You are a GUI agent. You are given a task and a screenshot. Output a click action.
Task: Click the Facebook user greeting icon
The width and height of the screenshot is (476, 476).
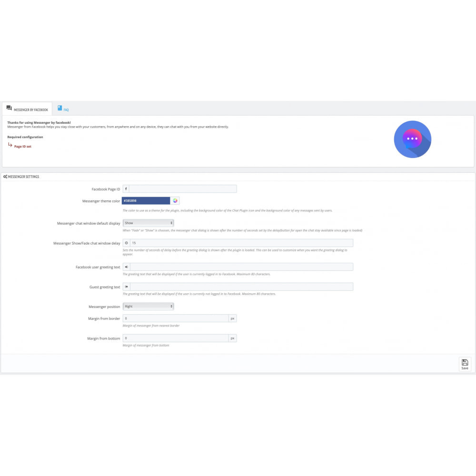click(127, 267)
